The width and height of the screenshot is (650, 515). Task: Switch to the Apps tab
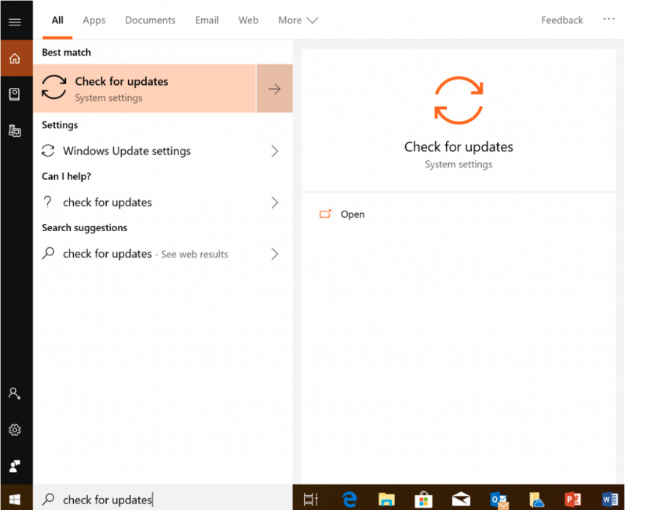pyautogui.click(x=94, y=20)
